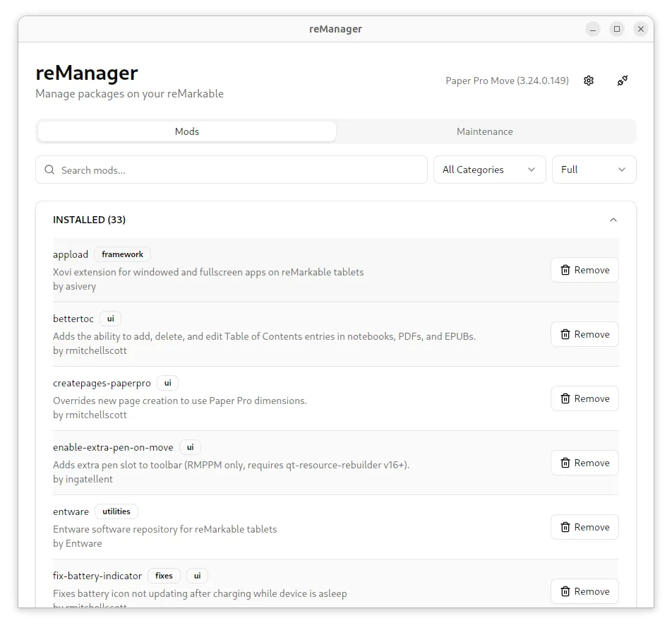The image size is (672, 628).
Task: Click 'Xovi extension for windowed' description
Action: [x=208, y=273]
